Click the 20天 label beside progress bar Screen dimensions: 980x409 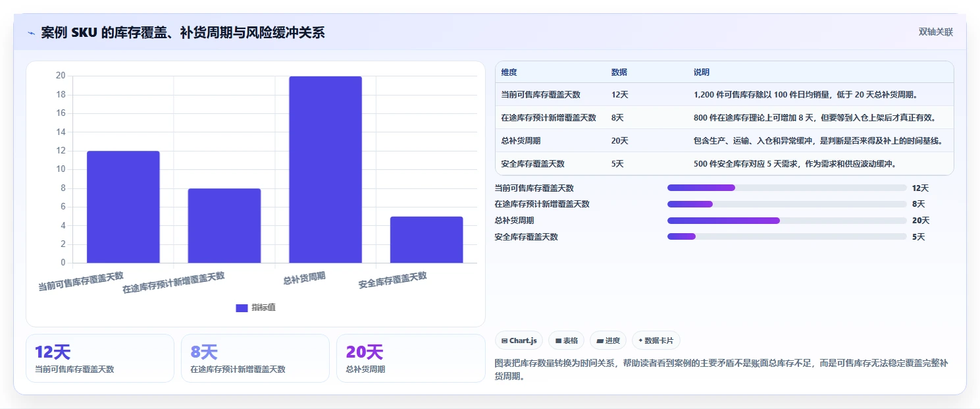point(920,221)
